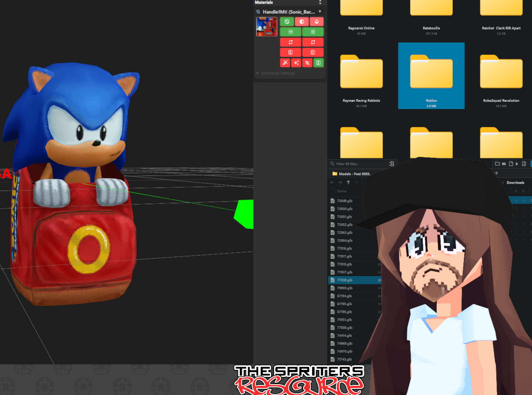This screenshot has width=532, height=395.
Task: Add a new tab with plus button
Action: click(496, 173)
